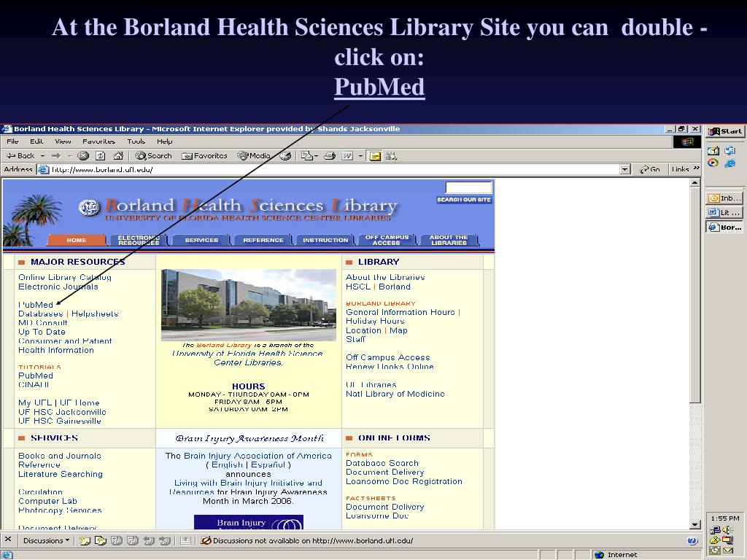The image size is (747, 560).
Task: Expand the Links toolbar chevron
Action: 697,168
